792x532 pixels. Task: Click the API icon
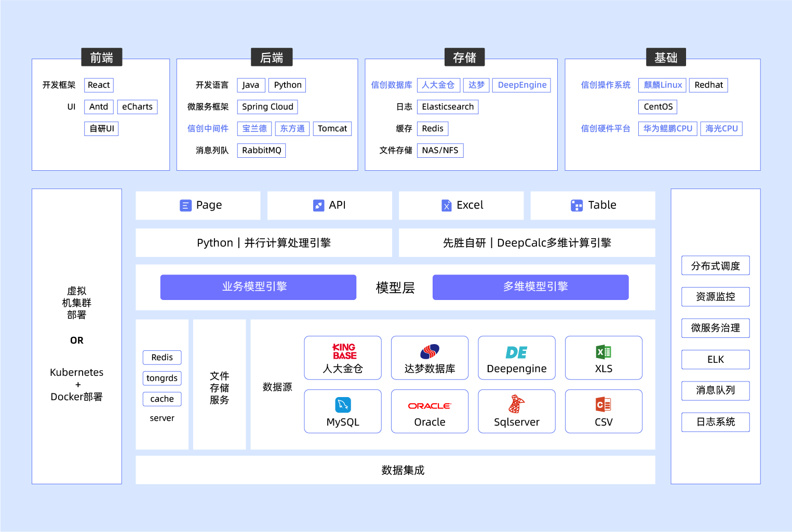point(319,206)
